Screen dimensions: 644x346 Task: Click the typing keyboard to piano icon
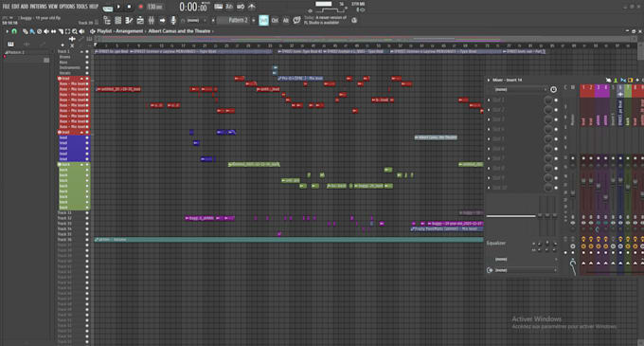click(219, 7)
